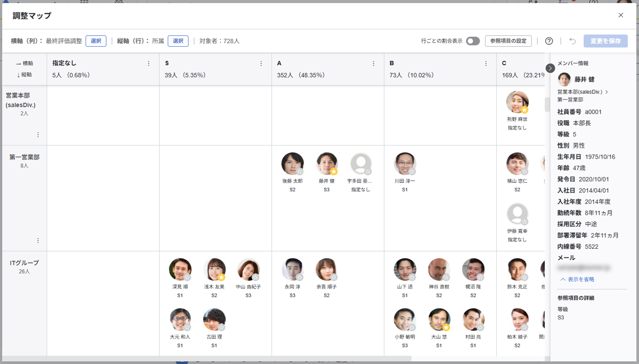Click 選択 button for 横軸 axis
This screenshot has height=364, width=639.
[x=96, y=41]
